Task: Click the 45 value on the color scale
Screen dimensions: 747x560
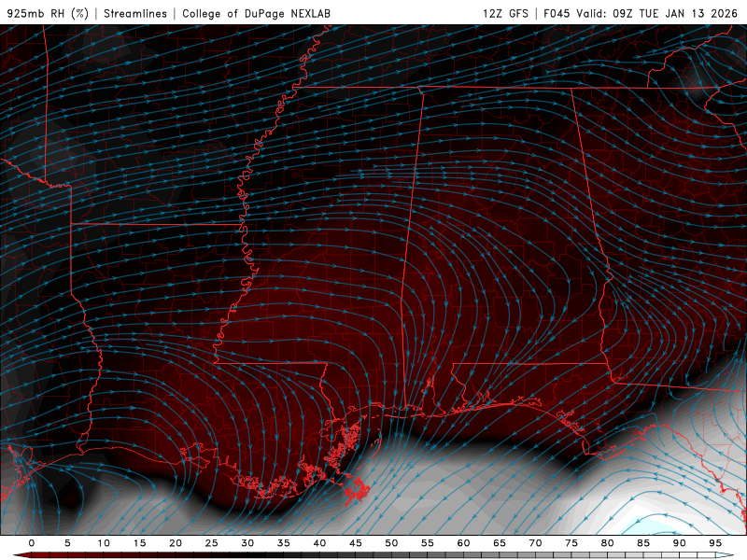Action: (x=356, y=543)
